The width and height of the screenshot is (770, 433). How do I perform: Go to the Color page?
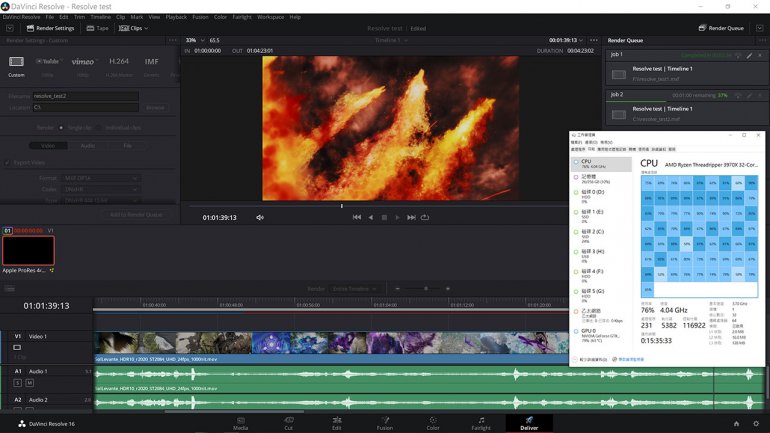433,423
